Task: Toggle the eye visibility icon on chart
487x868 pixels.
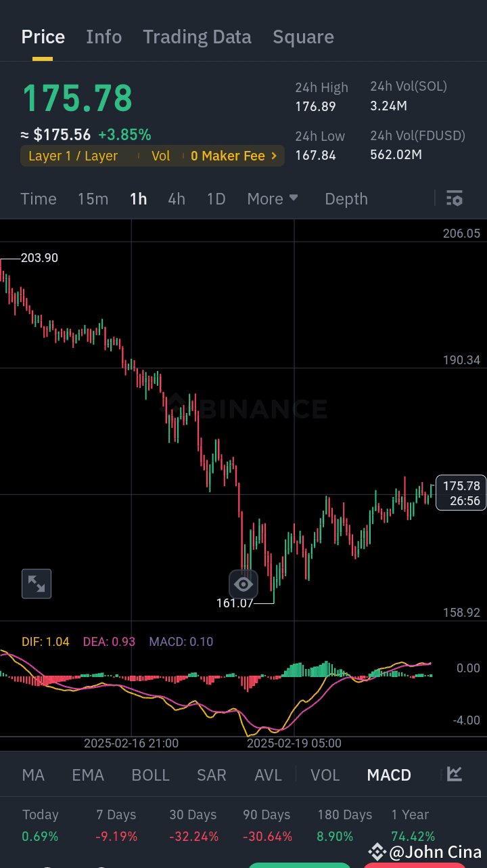Action: pos(243,584)
